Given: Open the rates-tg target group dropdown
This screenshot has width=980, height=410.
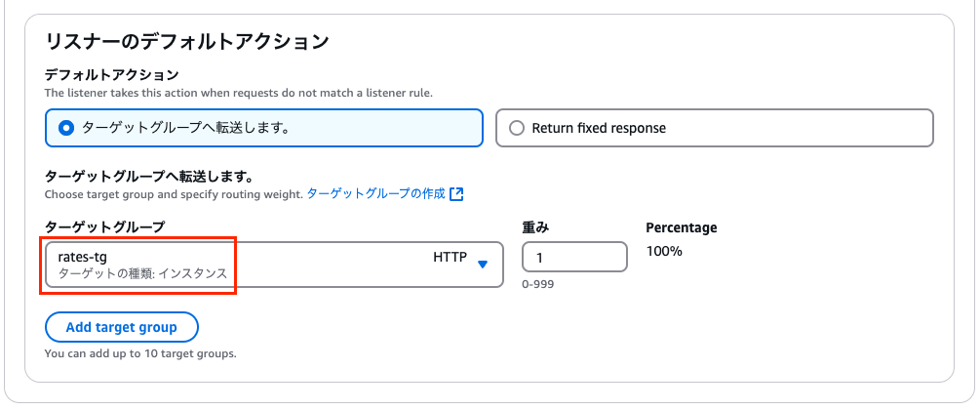Looking at the screenshot, I should tap(273, 265).
